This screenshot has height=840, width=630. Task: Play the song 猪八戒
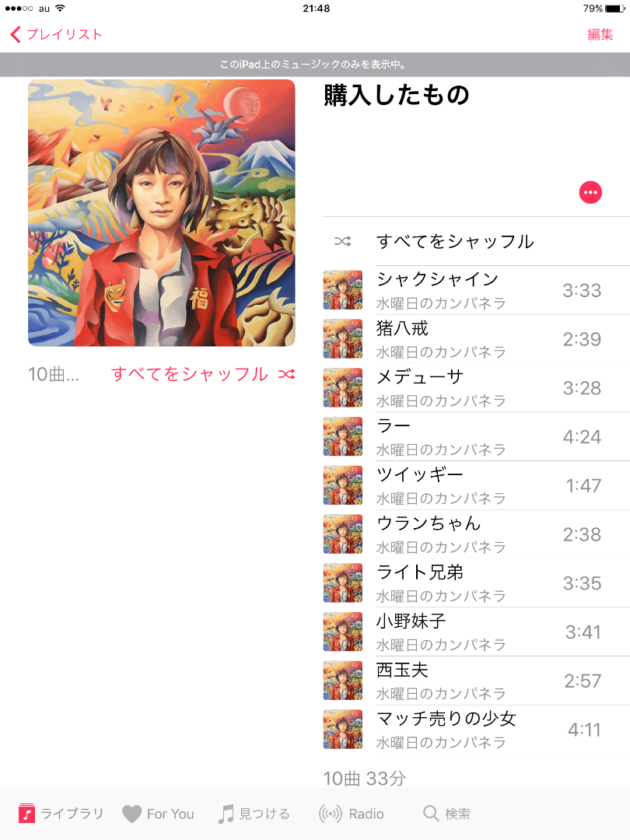coord(476,339)
